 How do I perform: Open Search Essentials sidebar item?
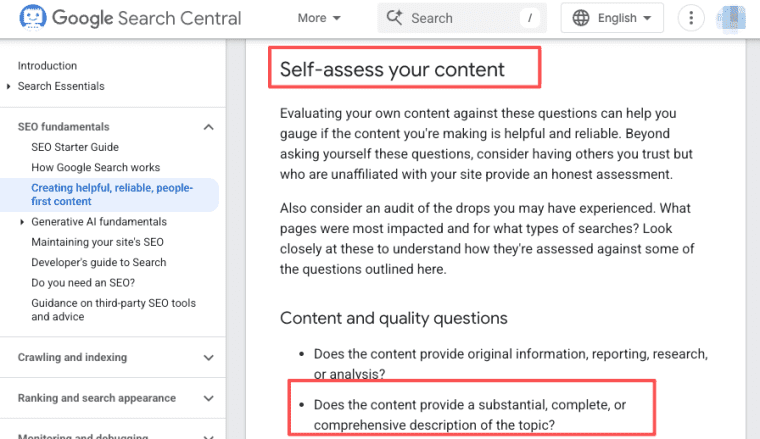(61, 86)
